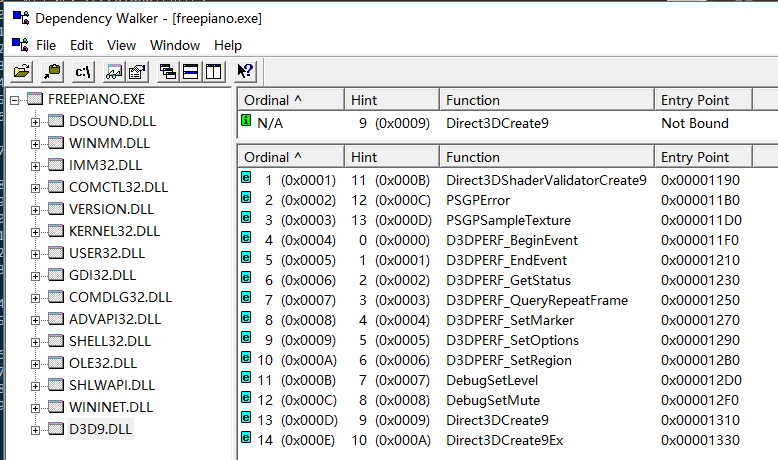
Task: Click ordinal cell 14 (0x000E)
Action: pyautogui.click(x=296, y=440)
